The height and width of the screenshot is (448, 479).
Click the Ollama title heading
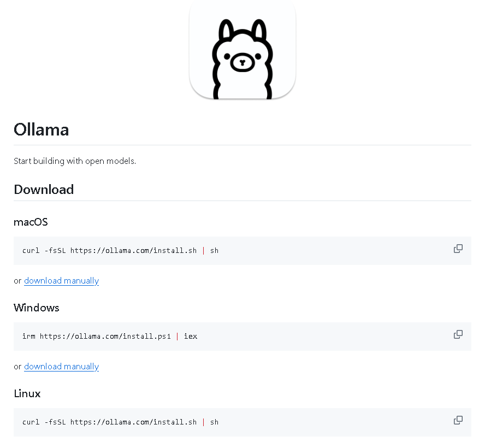[42, 130]
